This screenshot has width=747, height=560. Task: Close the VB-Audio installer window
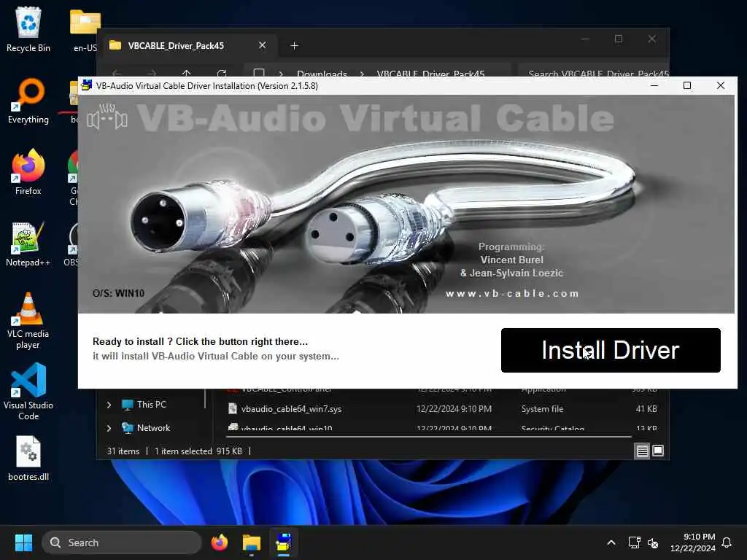coord(720,86)
